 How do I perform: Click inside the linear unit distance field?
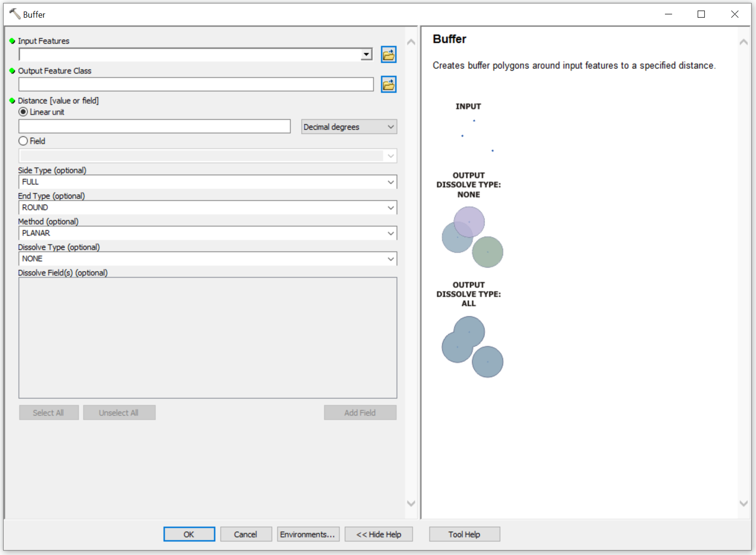coord(155,126)
